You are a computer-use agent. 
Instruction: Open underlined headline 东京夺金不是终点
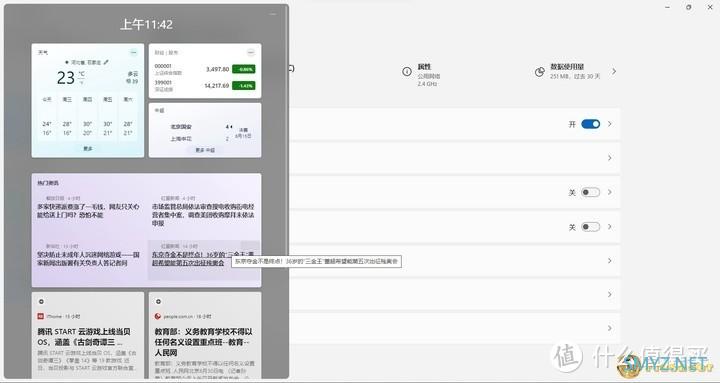[x=202, y=259]
